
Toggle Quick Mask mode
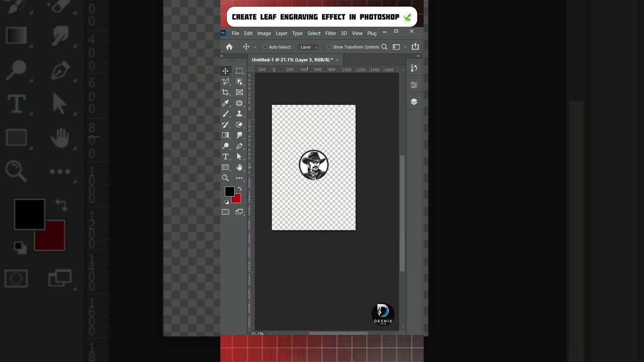click(225, 212)
